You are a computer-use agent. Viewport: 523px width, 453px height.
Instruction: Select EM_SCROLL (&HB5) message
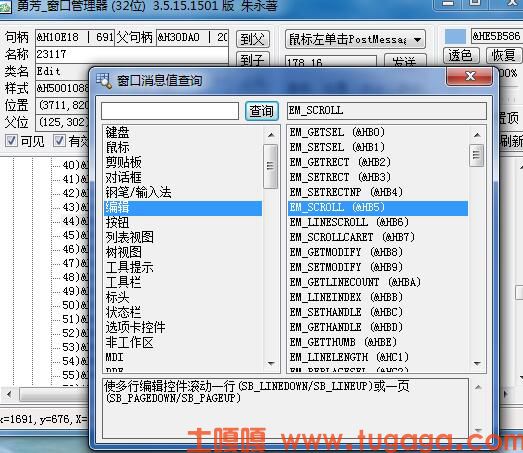tap(378, 207)
